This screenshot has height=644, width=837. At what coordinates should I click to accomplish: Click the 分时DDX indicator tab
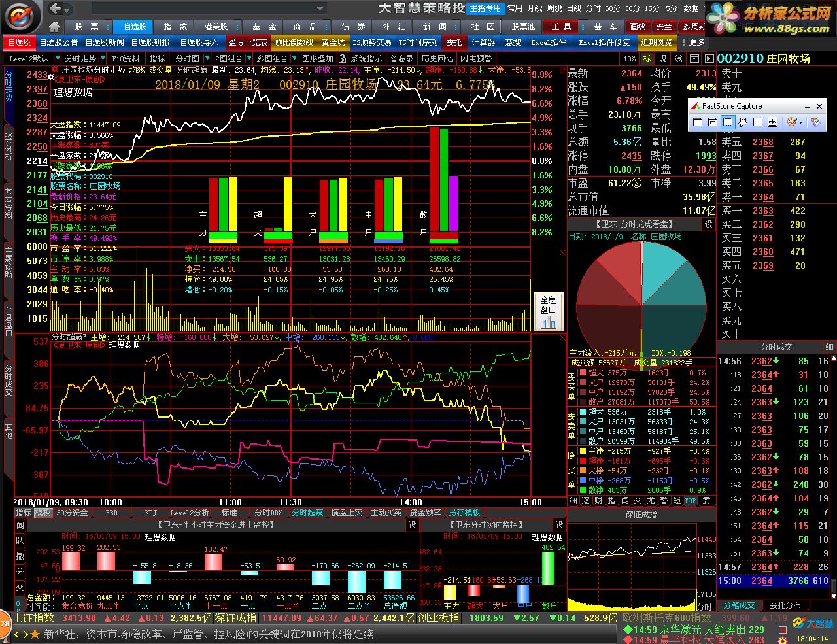coord(268,513)
